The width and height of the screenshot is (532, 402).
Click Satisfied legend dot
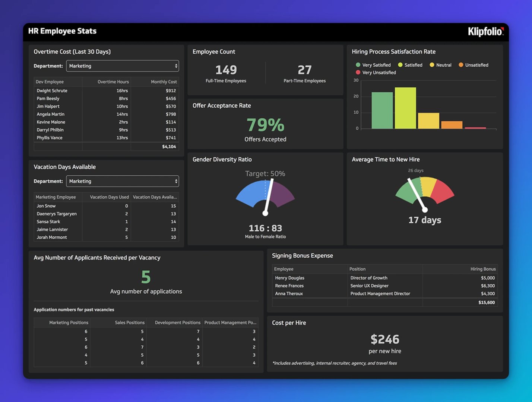pos(400,65)
